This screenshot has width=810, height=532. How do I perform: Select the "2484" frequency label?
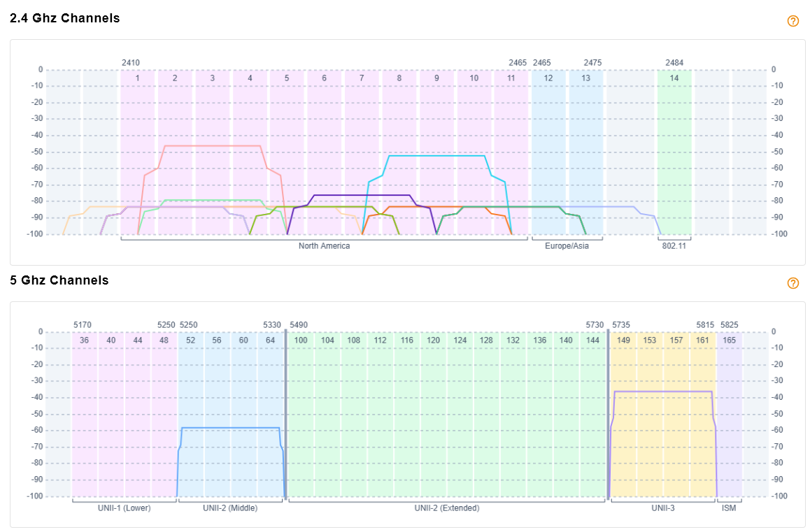pos(674,62)
